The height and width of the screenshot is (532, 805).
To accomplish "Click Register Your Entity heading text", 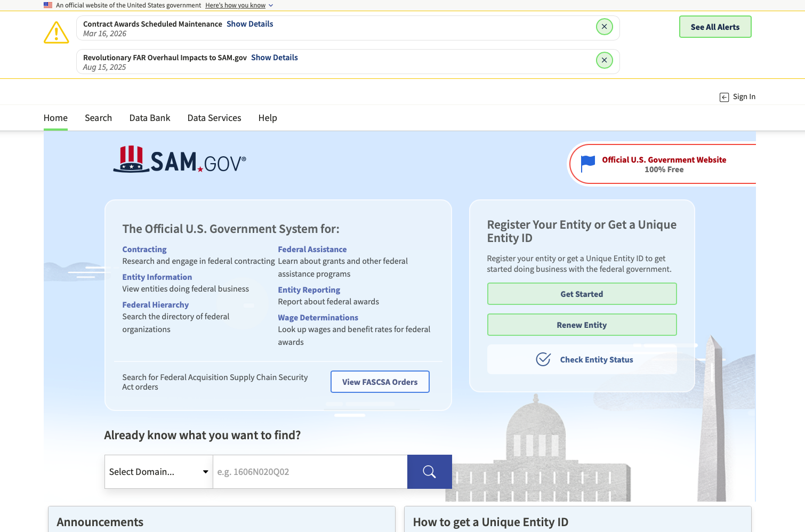I will [582, 231].
